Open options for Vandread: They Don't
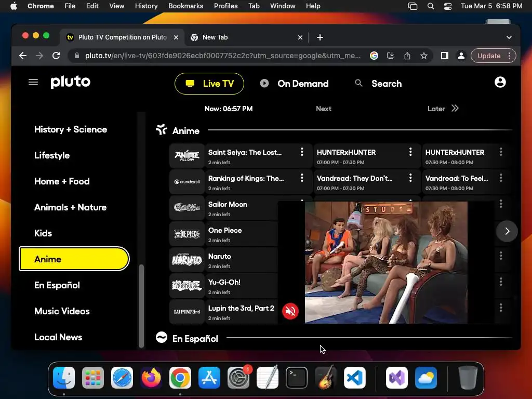The width and height of the screenshot is (532, 399). (410, 178)
